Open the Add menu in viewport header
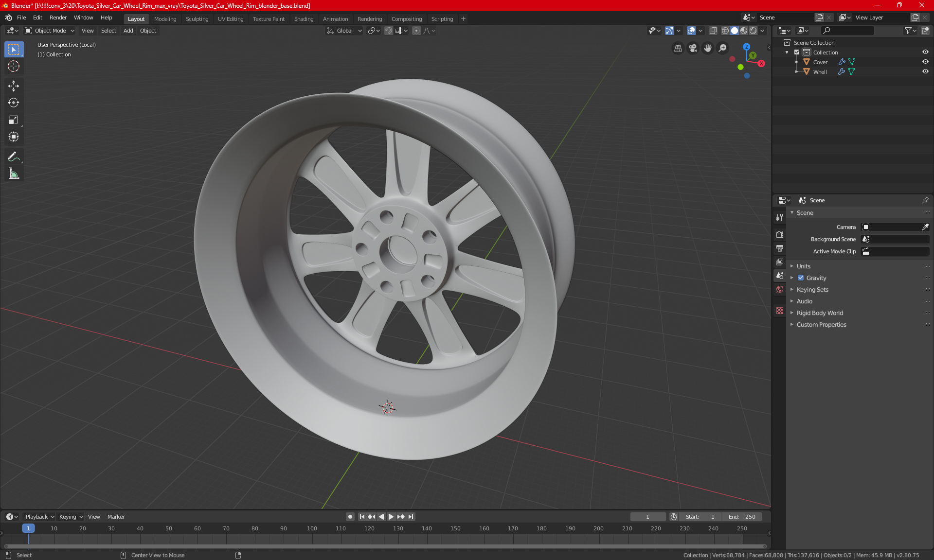This screenshot has height=560, width=934. [128, 31]
